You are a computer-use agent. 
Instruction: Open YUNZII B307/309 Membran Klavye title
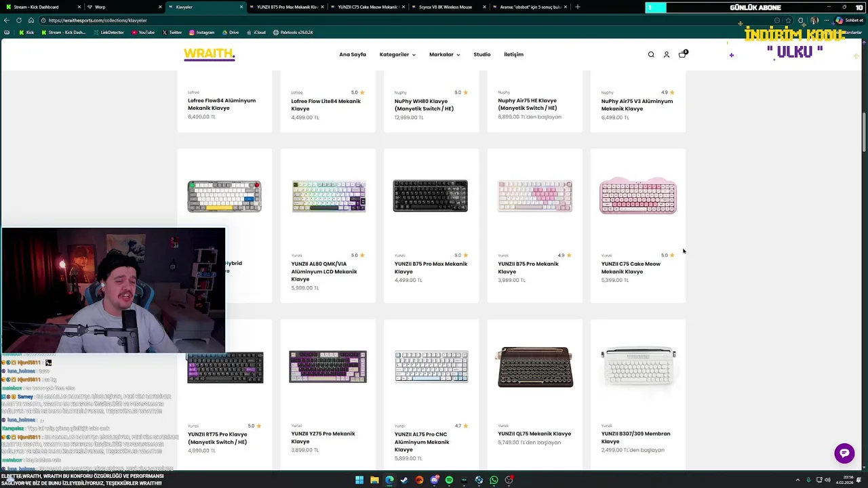pos(635,438)
